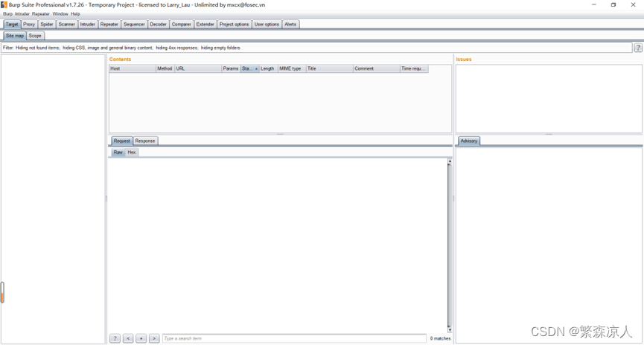Sort contents by Params column
Image resolution: width=644 pixels, height=345 pixels.
pyautogui.click(x=231, y=68)
